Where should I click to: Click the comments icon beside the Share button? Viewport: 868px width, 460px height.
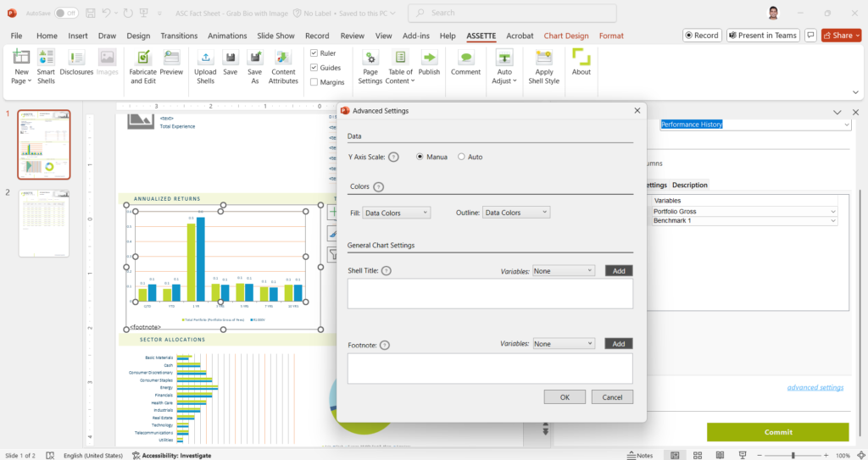[810, 36]
